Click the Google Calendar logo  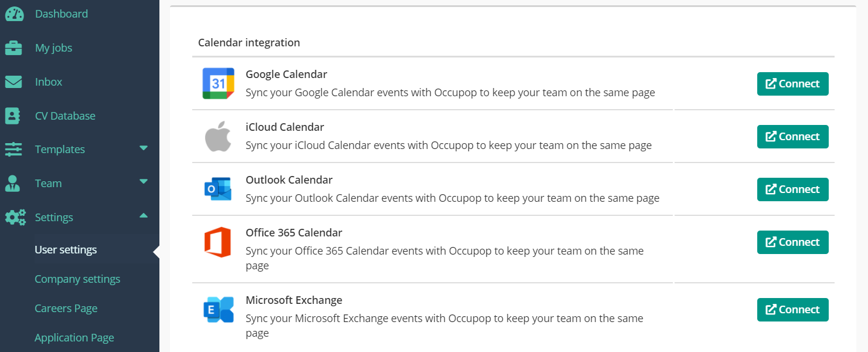pos(217,83)
